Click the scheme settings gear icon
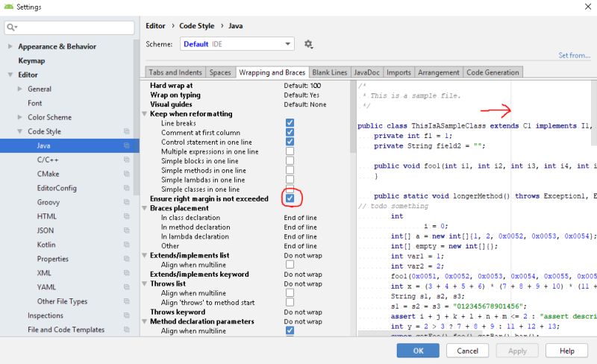Screen dimensions: 597x364 coord(308,44)
